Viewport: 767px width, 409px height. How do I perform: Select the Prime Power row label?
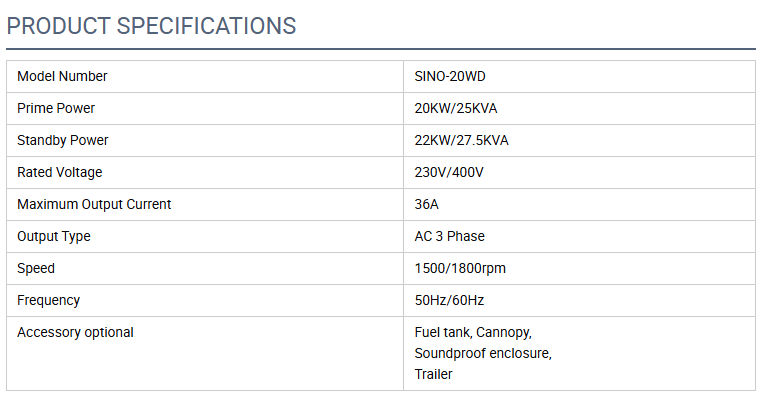pyautogui.click(x=56, y=108)
